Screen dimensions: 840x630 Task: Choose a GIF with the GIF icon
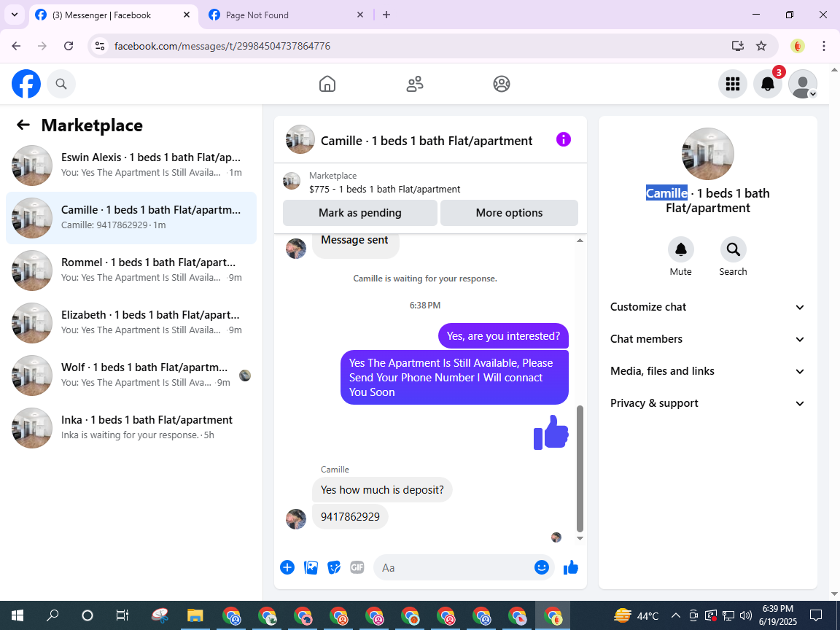pos(357,567)
